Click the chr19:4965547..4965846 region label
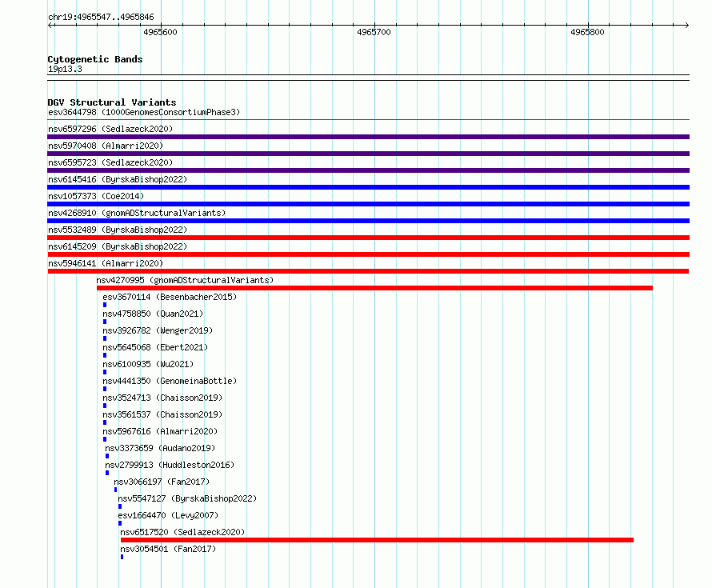Image resolution: width=712 pixels, height=588 pixels. 102,17
